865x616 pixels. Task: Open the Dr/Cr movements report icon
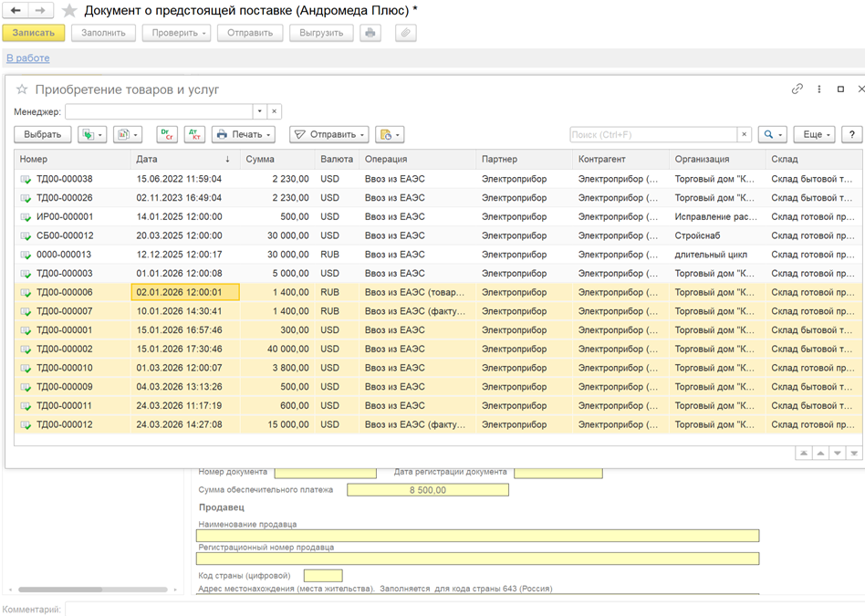pos(167,135)
